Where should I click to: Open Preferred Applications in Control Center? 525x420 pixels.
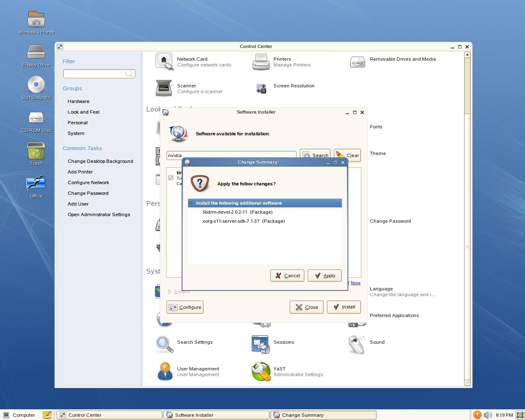(394, 315)
